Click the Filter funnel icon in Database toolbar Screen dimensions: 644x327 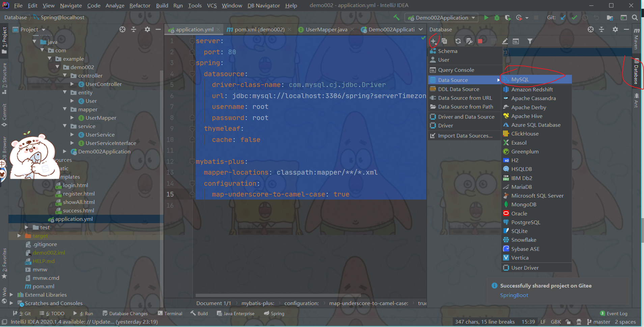point(530,41)
